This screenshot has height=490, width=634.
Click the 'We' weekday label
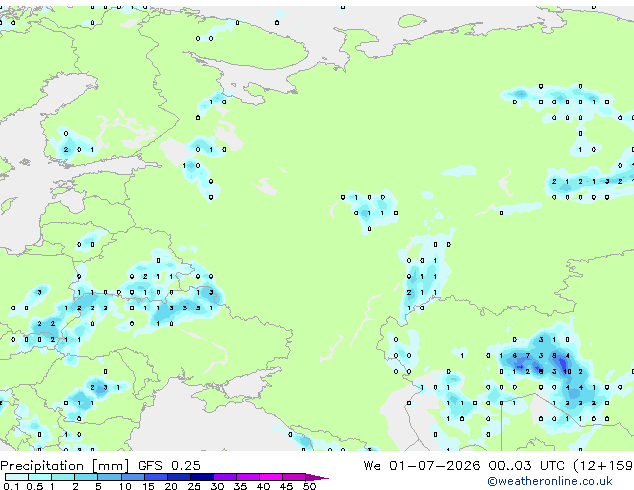pyautogui.click(x=372, y=465)
